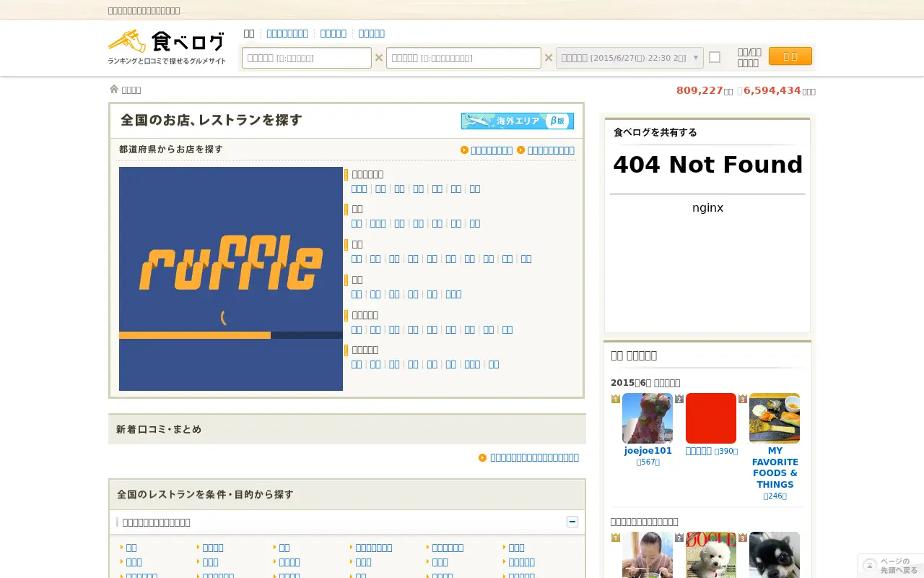This screenshot has width=924, height=578.
Task: Click joejoe101's flower sculpture avatar
Action: [648, 418]
